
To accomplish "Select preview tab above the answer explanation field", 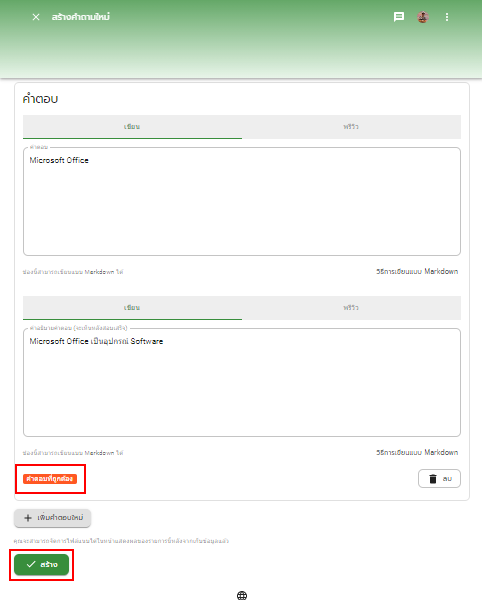I will pyautogui.click(x=351, y=308).
